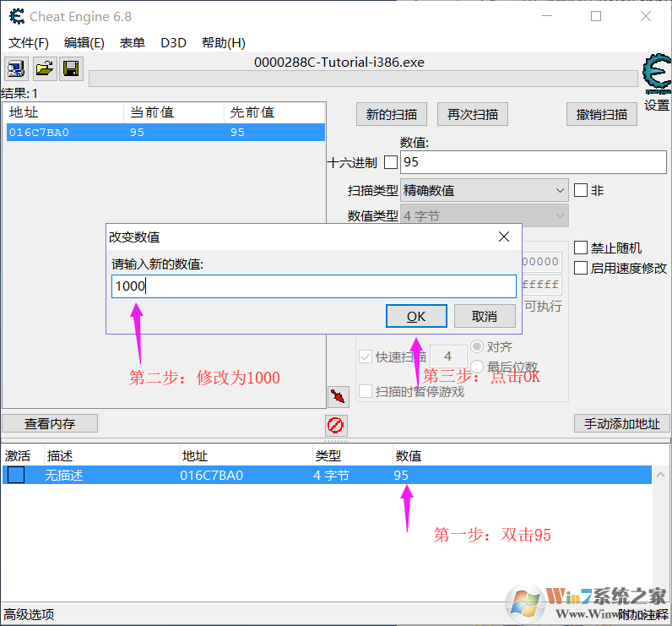Click the scan progress bar

[x=363, y=79]
